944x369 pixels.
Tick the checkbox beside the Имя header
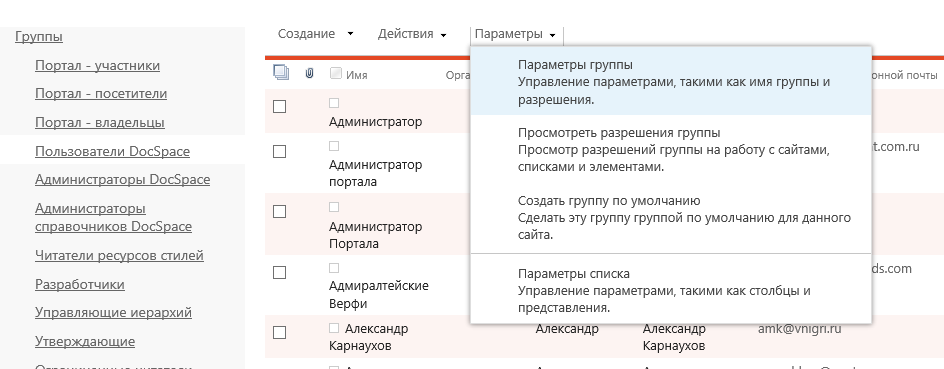tap(336, 73)
